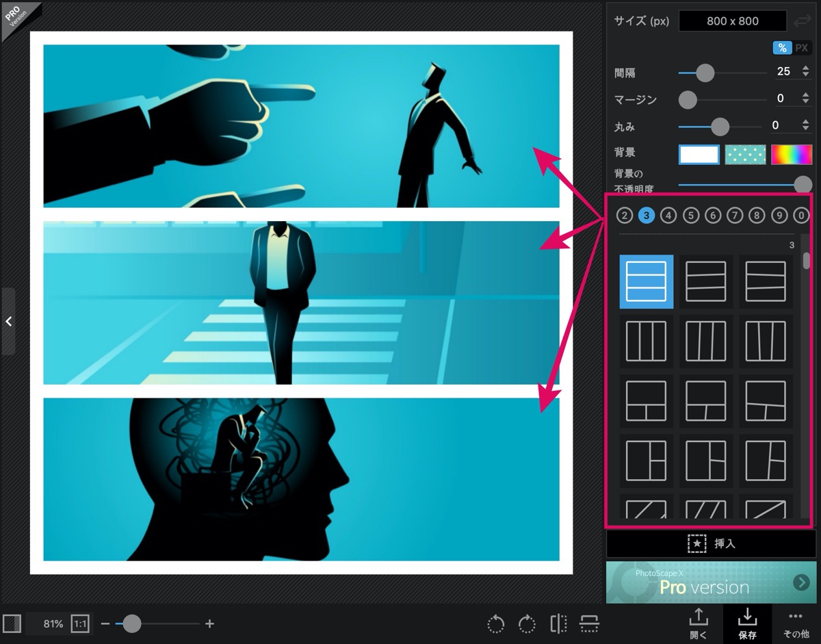Select the 5-photo layout count
The image size is (821, 644).
(691, 216)
